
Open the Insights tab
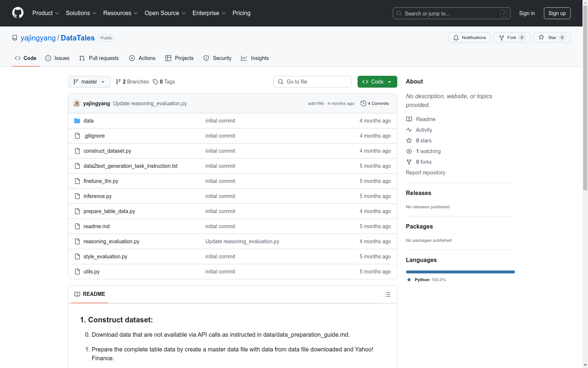tap(255, 58)
